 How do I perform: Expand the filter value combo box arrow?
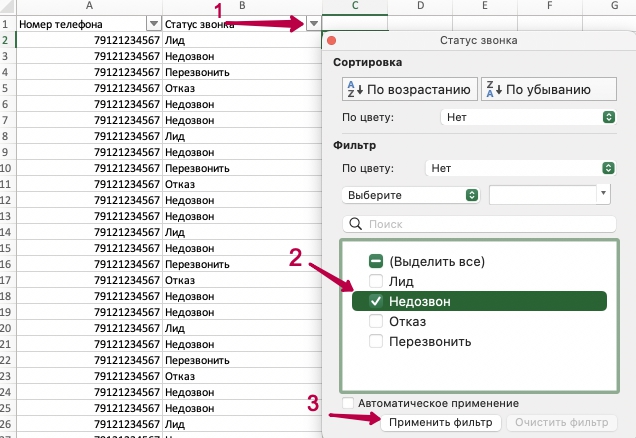(603, 193)
